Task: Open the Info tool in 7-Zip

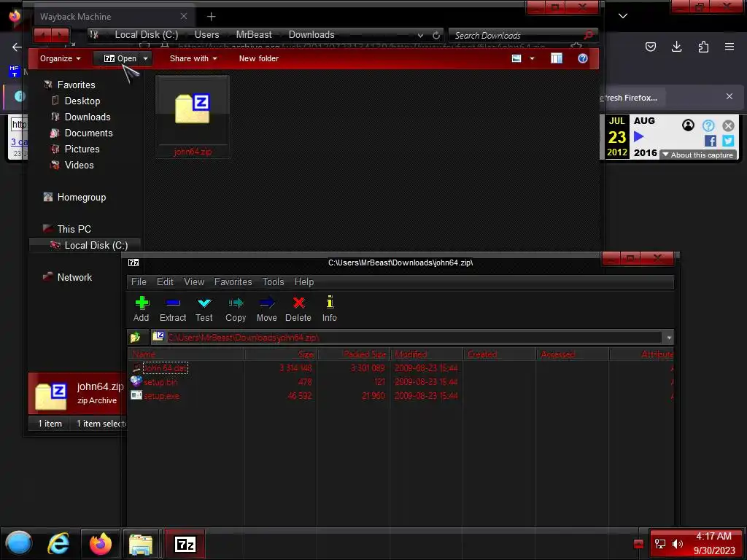Action: pos(329,309)
